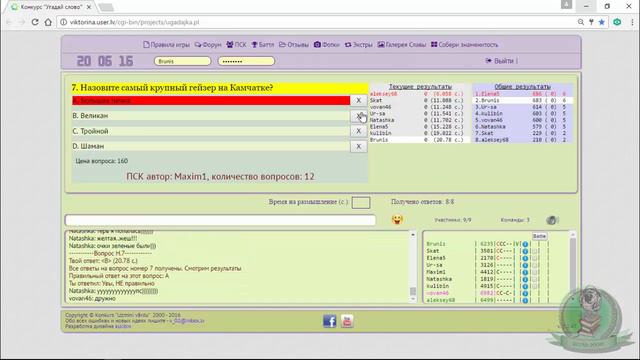Screen dimensions: 640x360
Task: Open the Отзывы menu item
Action: coord(294,44)
